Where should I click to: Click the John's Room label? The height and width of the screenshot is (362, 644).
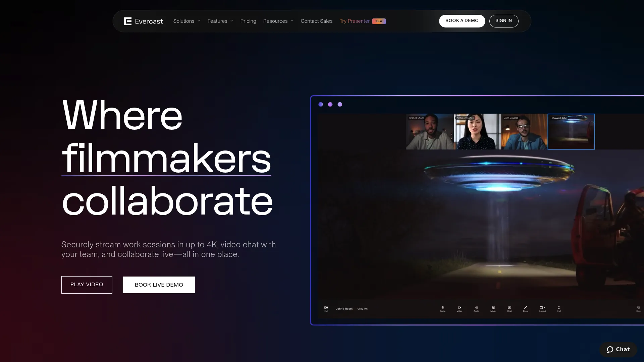coord(344,309)
